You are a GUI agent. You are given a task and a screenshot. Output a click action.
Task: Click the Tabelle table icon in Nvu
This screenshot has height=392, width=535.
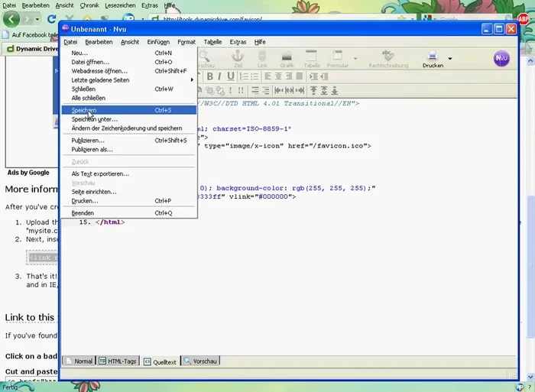(312, 58)
